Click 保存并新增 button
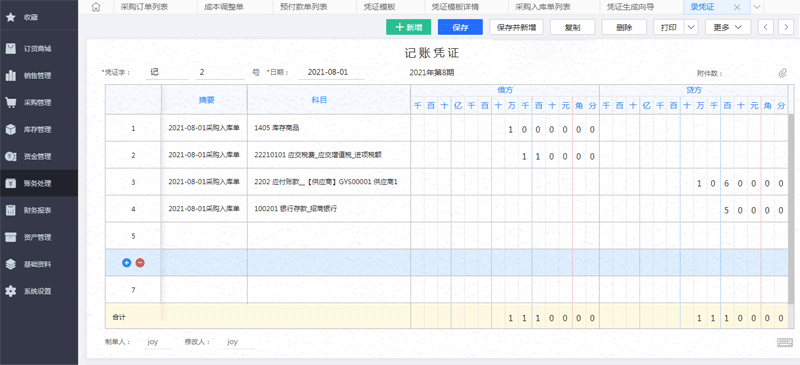The width and height of the screenshot is (800, 365). pos(516,28)
